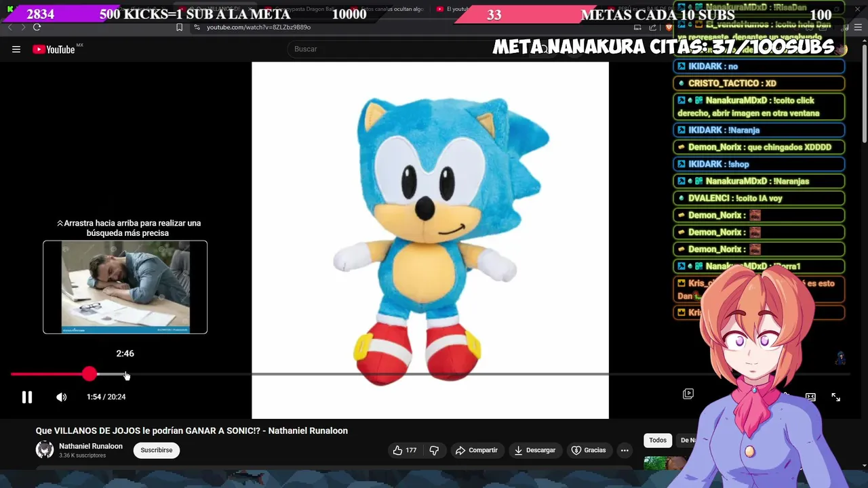Open the YouTube hamburger guide menu
868x488 pixels.
tap(16, 49)
